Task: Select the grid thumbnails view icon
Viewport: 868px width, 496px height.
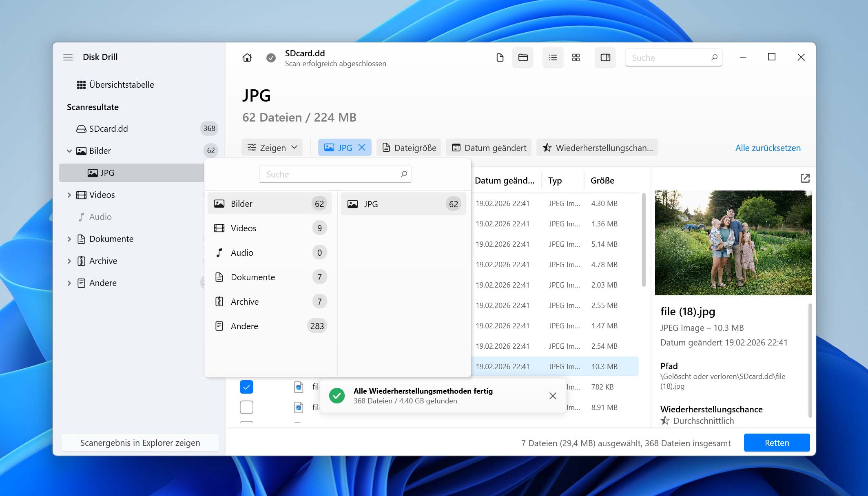Action: coord(576,58)
